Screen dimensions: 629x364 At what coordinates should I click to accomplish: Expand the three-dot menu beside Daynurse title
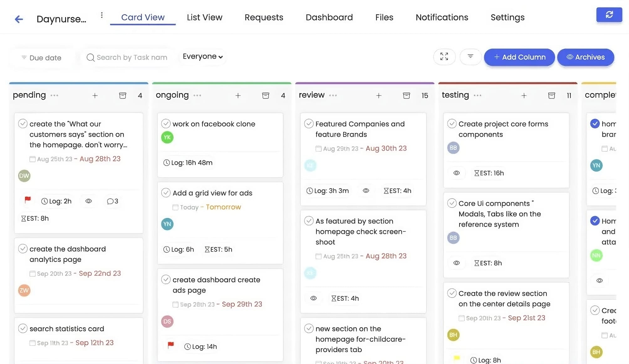click(x=101, y=15)
